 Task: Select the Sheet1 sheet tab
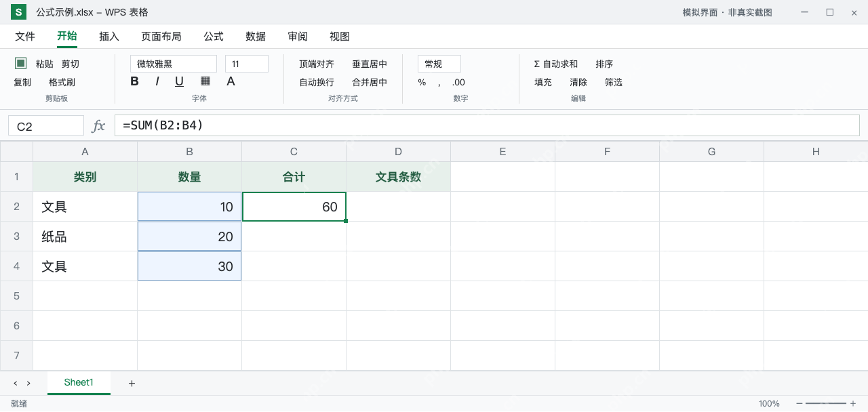[x=79, y=383]
